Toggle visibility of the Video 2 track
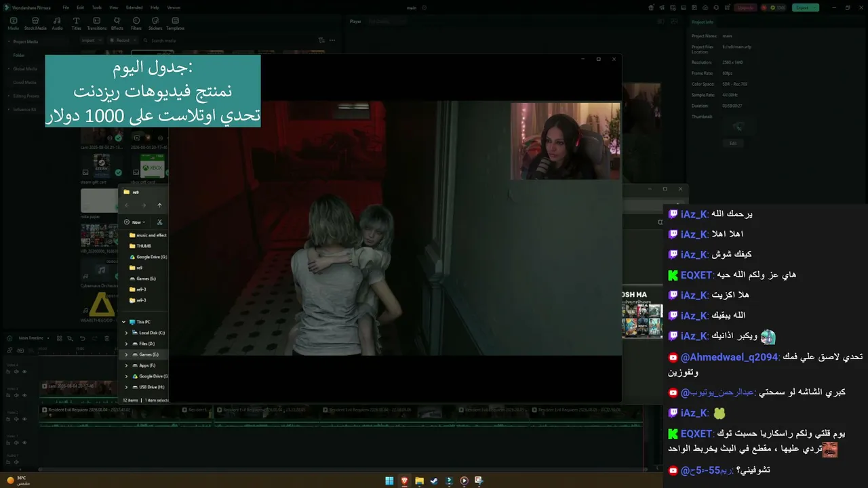The image size is (868, 488). pos(25,419)
